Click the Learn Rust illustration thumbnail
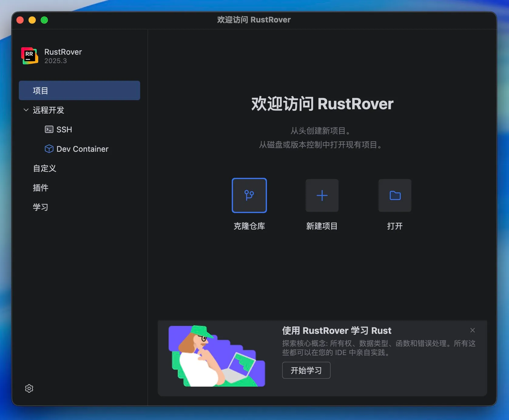This screenshot has width=509, height=420. tap(217, 356)
